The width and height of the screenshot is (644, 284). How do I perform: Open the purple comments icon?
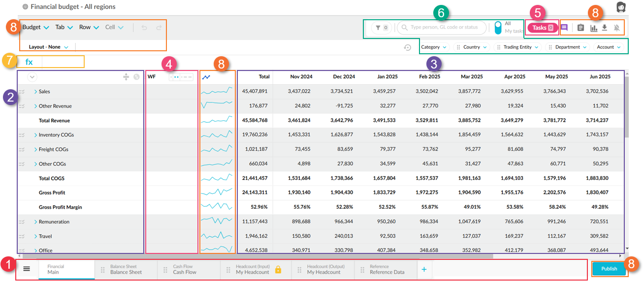564,28
